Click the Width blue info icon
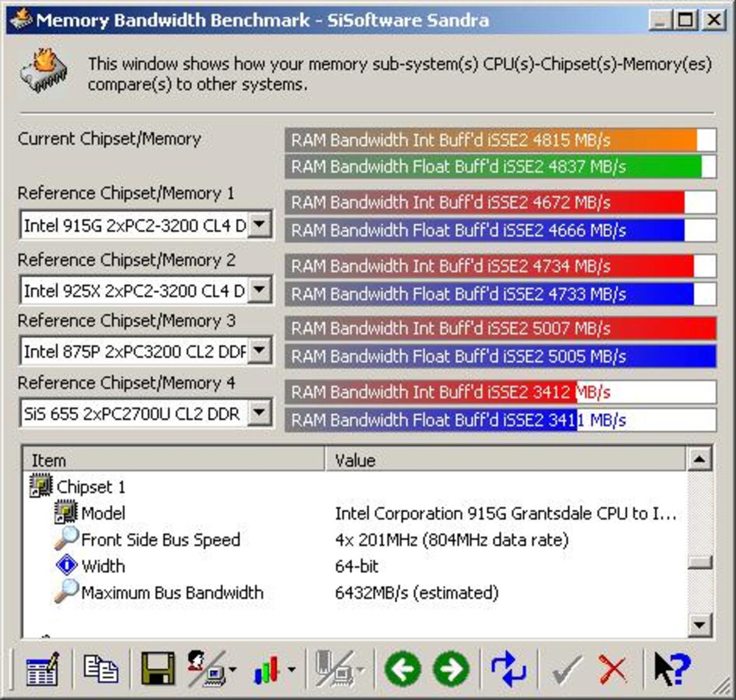This screenshot has height=700, width=736. (x=67, y=565)
